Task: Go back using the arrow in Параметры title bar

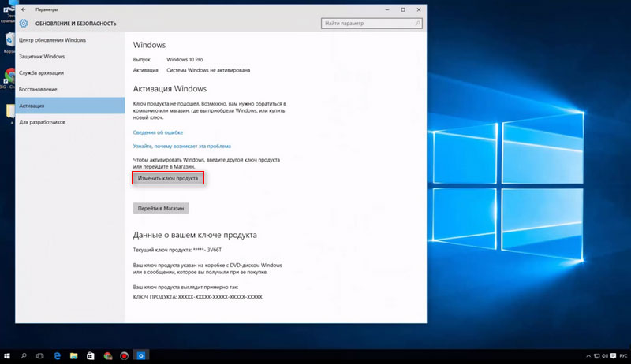Action: (24, 9)
